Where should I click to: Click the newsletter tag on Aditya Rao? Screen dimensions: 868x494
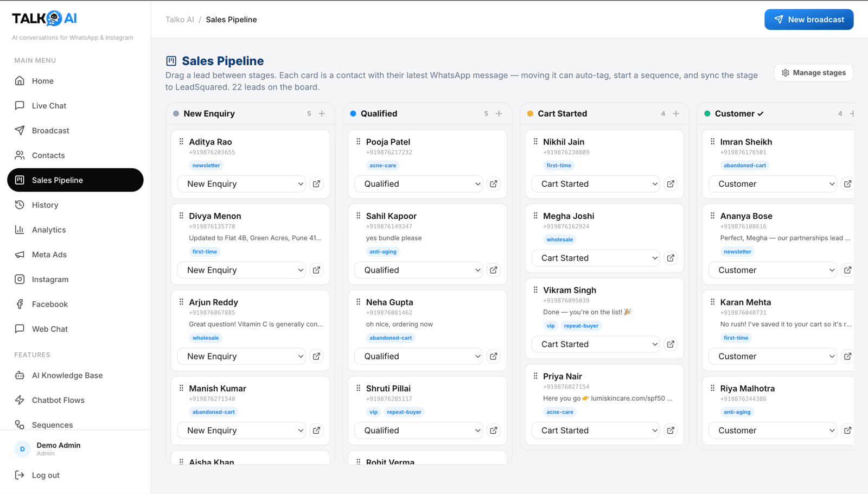coord(206,166)
